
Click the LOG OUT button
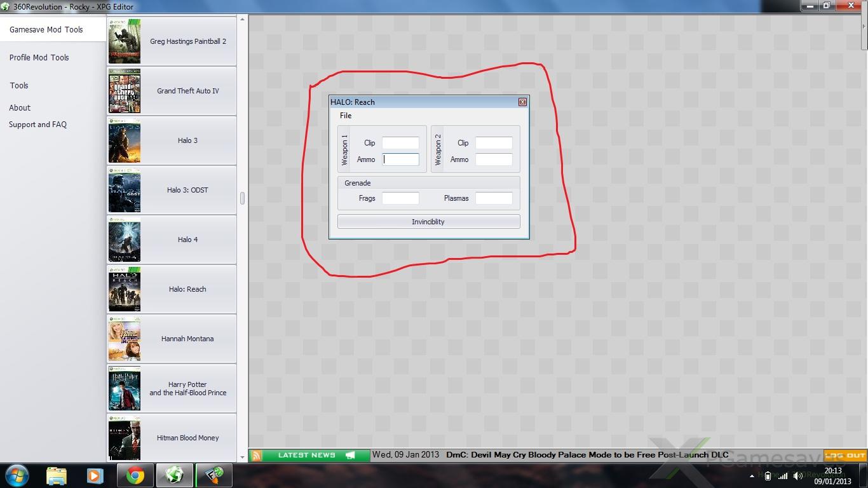(845, 456)
